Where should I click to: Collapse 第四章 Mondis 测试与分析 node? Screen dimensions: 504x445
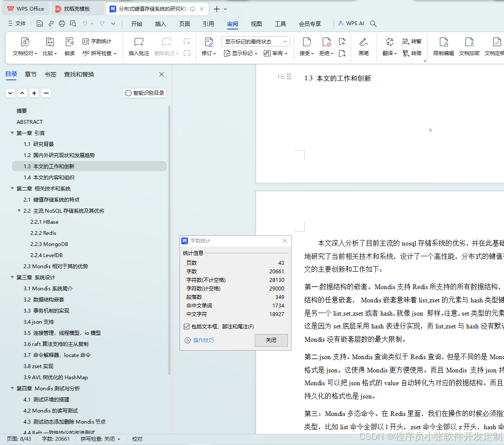[x=12, y=388]
